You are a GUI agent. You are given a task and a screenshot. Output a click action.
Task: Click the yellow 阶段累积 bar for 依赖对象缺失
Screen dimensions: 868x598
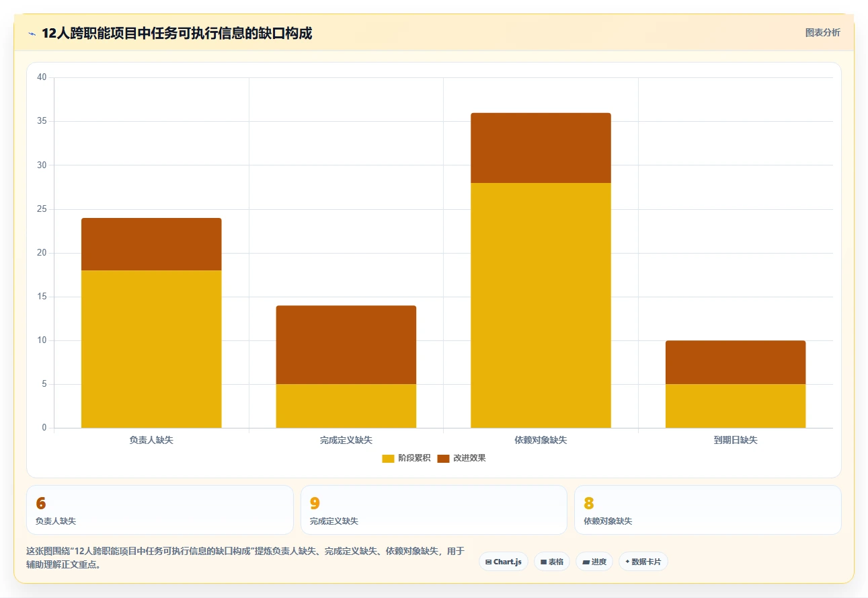(x=541, y=305)
